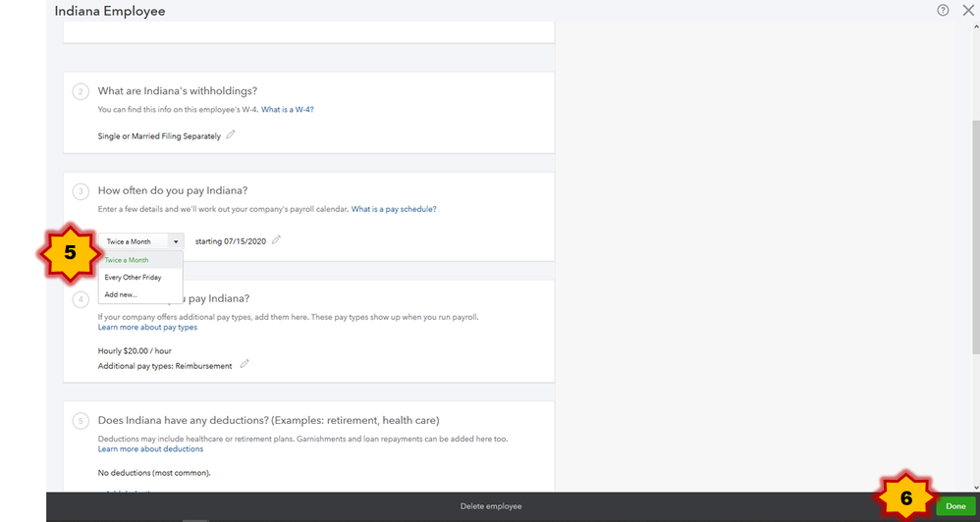Click Indiana Employee title text
The height and width of the screenshot is (522, 980).
(x=110, y=11)
